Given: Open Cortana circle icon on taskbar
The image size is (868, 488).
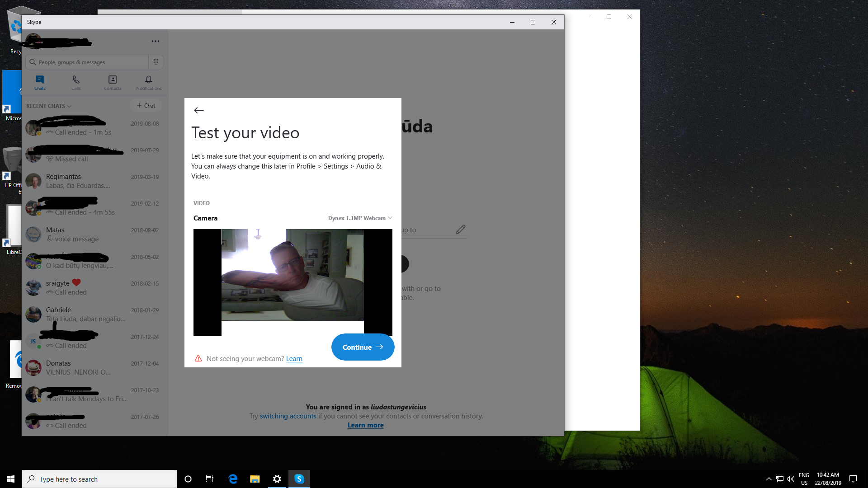Looking at the screenshot, I should pos(188,479).
